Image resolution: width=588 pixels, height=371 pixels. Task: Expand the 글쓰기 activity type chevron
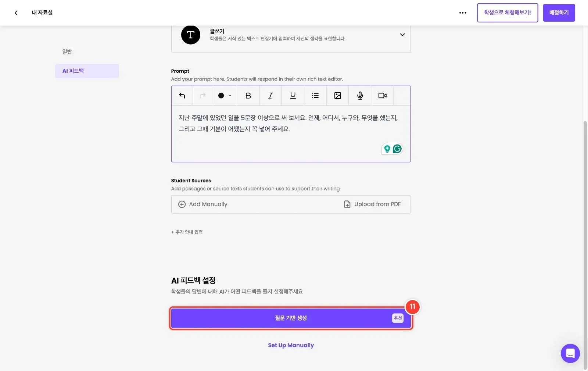(x=402, y=35)
